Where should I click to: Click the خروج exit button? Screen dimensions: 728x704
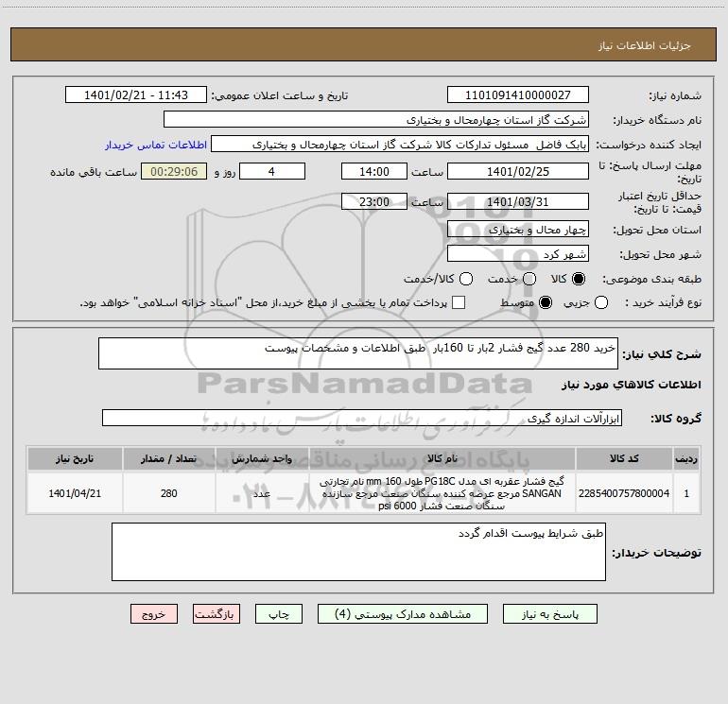pos(154,614)
